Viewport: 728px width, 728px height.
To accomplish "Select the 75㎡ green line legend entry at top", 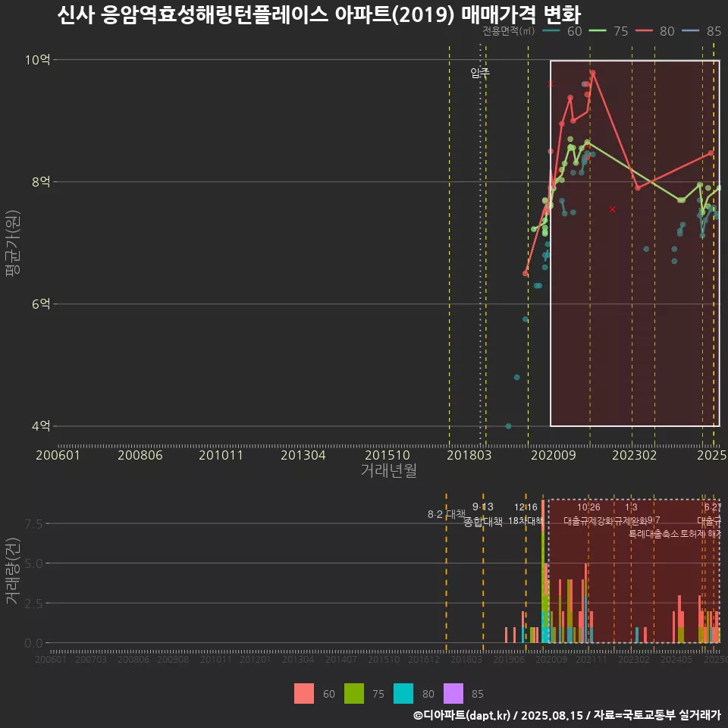I will tap(608, 31).
